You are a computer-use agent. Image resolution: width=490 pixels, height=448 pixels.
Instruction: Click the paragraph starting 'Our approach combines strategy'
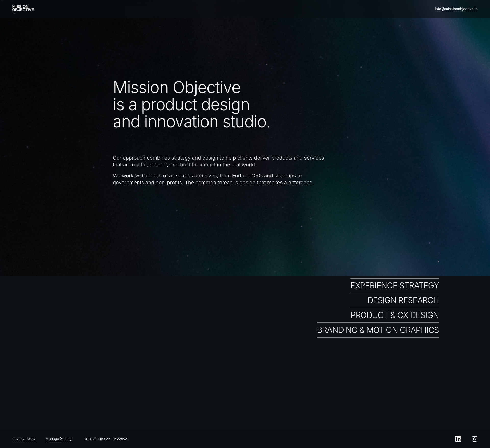tap(218, 161)
